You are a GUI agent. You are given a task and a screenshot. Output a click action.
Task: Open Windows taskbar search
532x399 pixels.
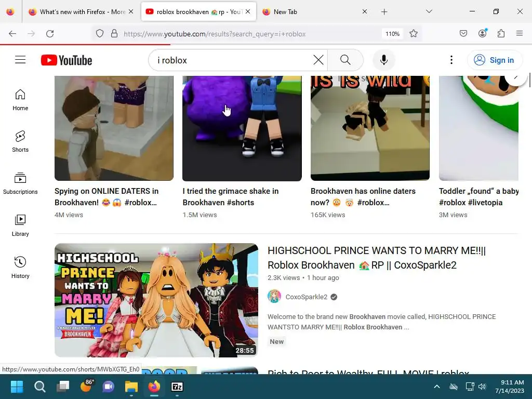coord(39,387)
